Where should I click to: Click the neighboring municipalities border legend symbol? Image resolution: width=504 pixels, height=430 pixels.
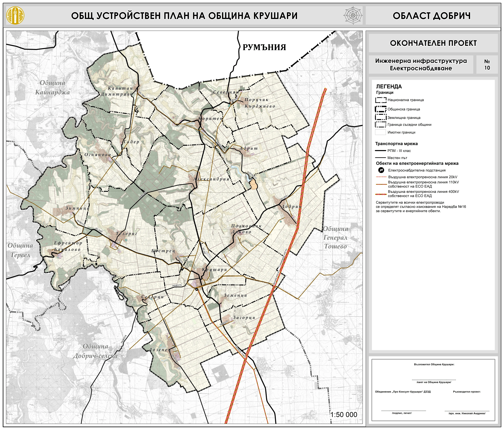pos(381,125)
